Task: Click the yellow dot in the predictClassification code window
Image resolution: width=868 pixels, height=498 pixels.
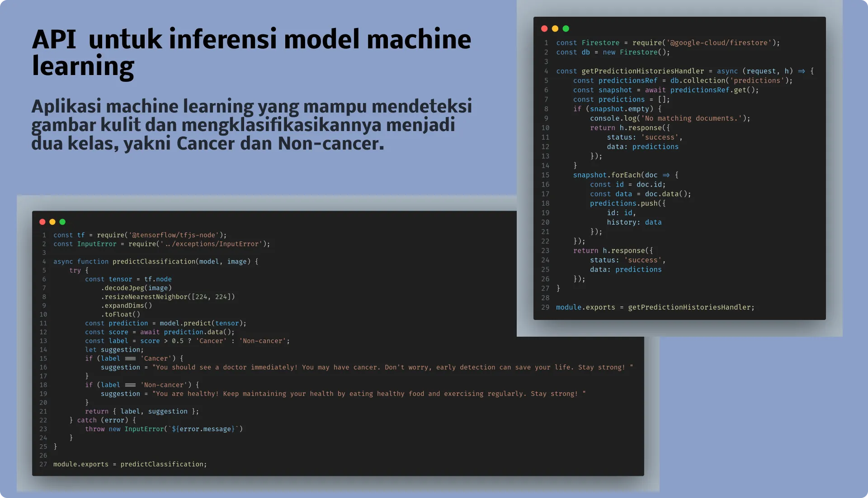Action: pos(52,222)
